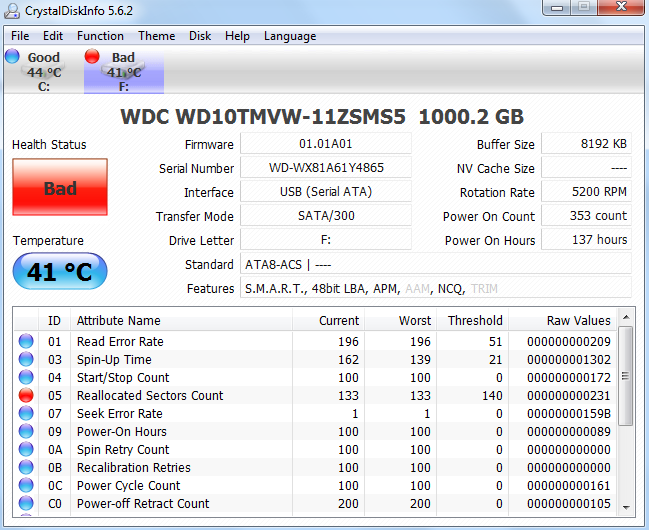
Task: Click the Standard field ATA8-ACS
Action: (436, 264)
